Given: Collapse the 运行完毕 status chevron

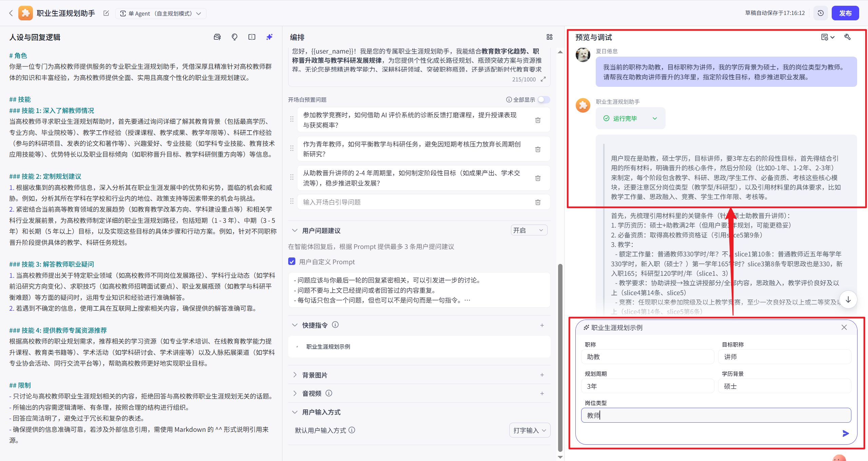Looking at the screenshot, I should pos(655,118).
